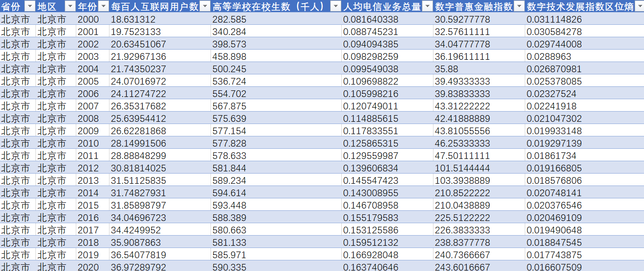644x271 pixels.
Task: Select the cell with year 2000
Action: [x=92, y=19]
